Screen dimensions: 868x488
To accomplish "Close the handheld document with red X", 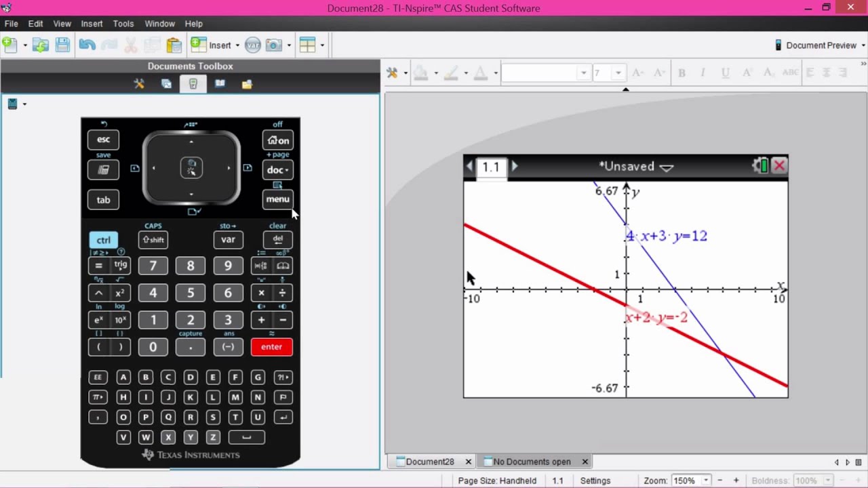I will click(779, 166).
